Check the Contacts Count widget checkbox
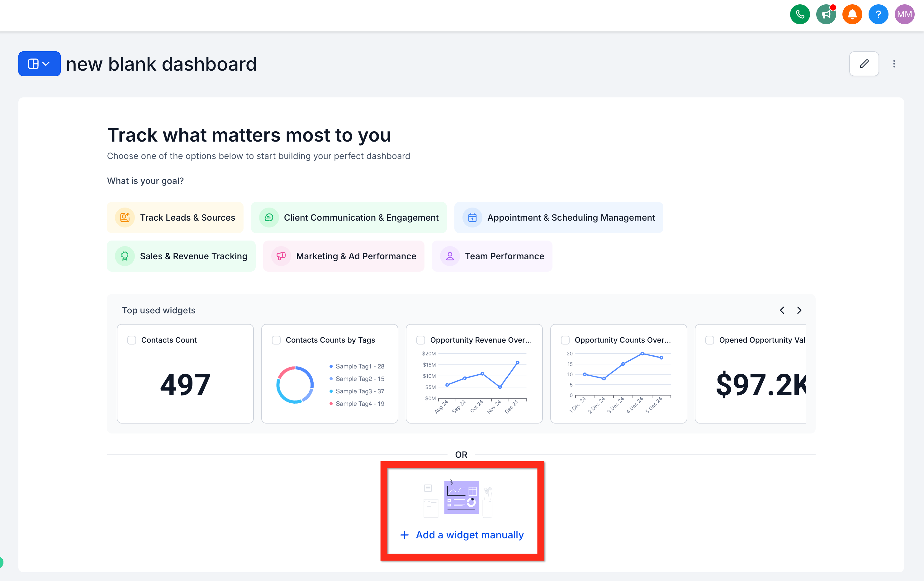The width and height of the screenshot is (924, 581). tap(132, 340)
